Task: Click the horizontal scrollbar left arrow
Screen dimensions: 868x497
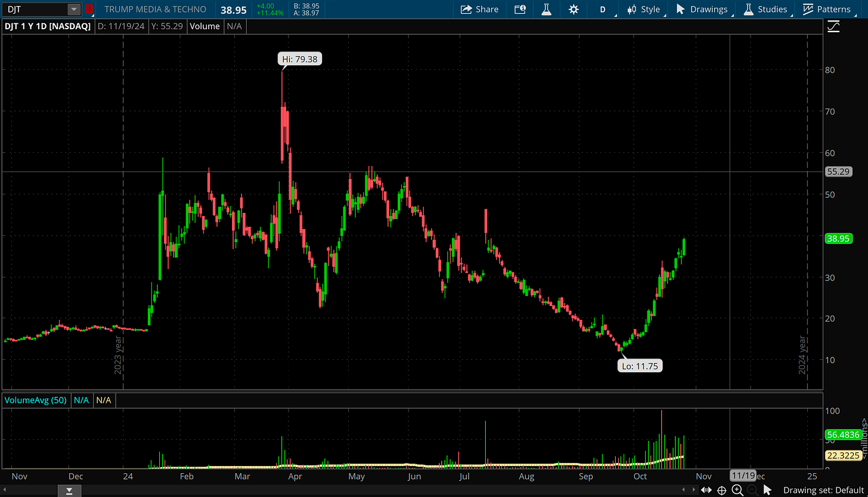Action: point(4,491)
